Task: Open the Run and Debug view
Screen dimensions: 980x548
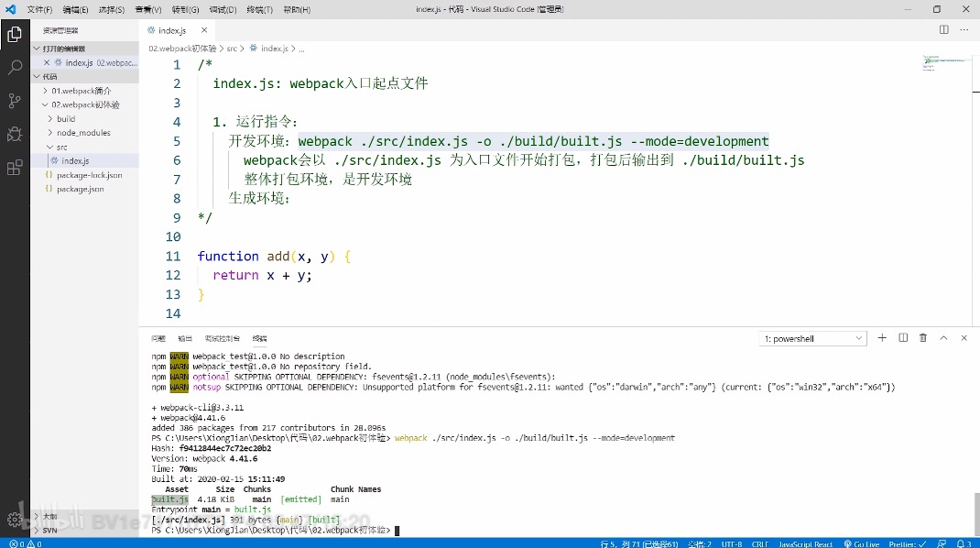Action: (15, 133)
